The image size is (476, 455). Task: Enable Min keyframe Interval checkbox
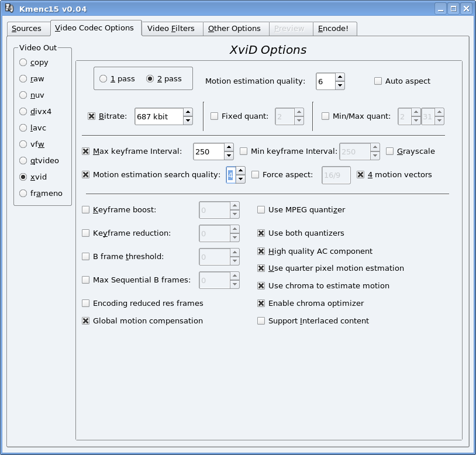point(243,151)
